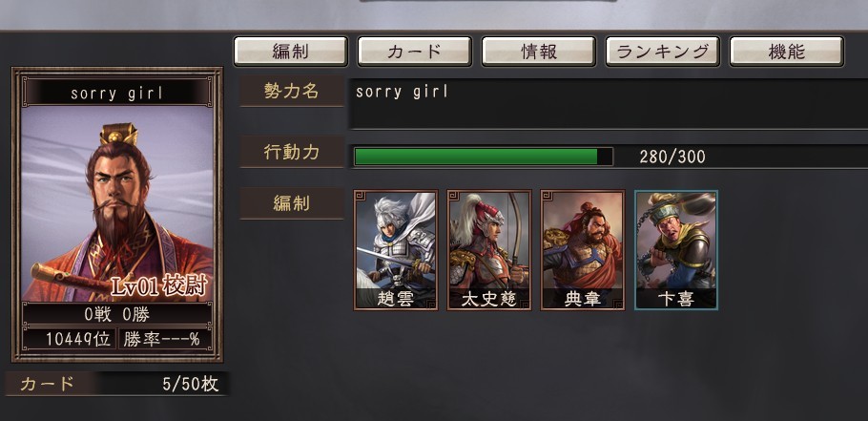The image size is (868, 421).
Task: Click the カード 5/50枚 counter
Action: [x=117, y=384]
